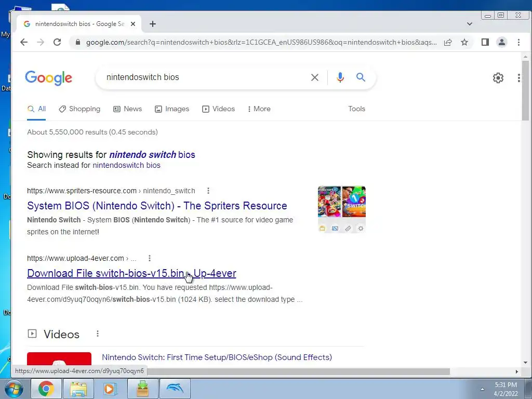Open Download File switch-bios-v15.bin link

[x=131, y=273]
